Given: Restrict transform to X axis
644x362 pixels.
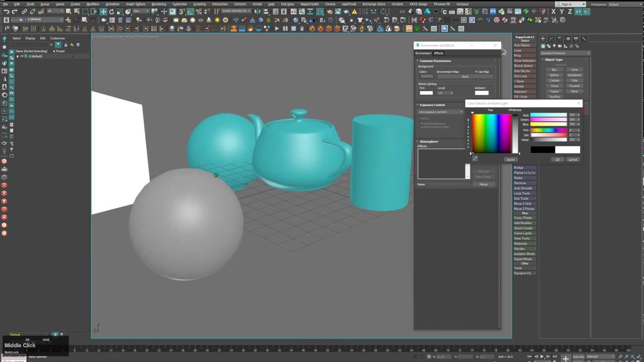Looking at the screenshot, I should (x=553, y=12).
